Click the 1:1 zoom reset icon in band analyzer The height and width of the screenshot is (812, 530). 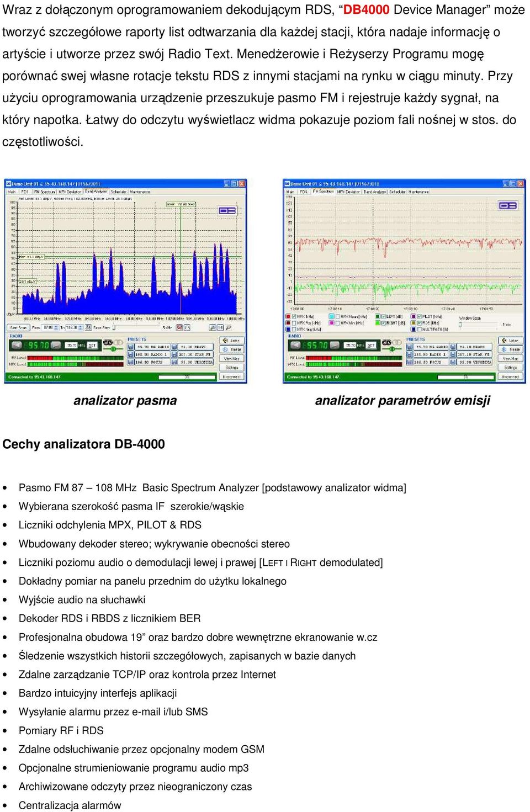[x=220, y=328]
